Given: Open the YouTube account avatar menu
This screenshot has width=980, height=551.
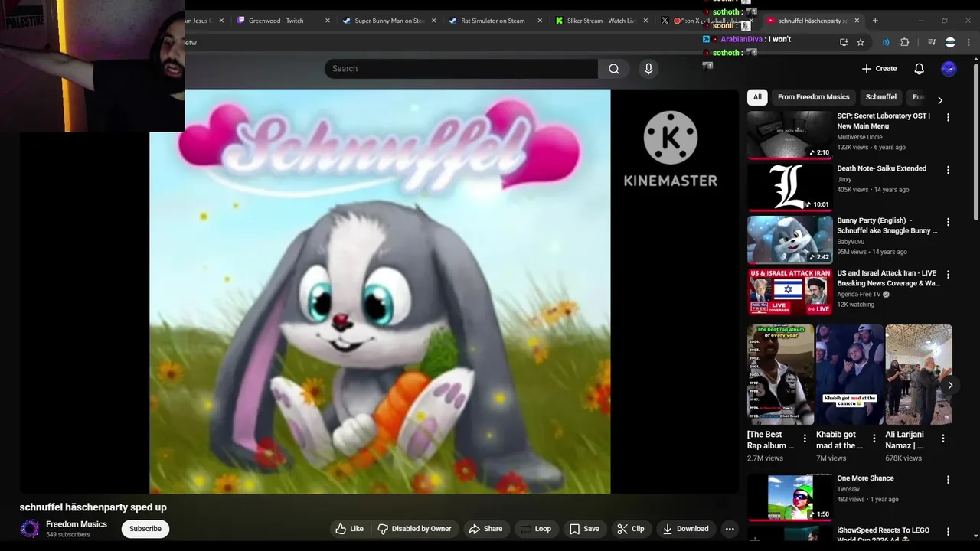Looking at the screenshot, I should tap(949, 69).
